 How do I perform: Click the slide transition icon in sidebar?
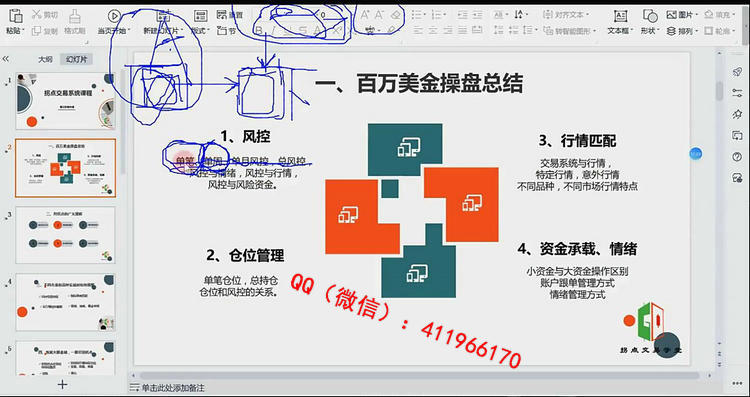click(x=737, y=135)
